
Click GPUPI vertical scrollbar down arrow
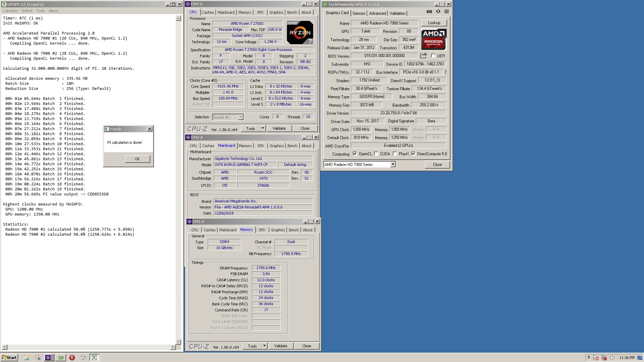178,342
